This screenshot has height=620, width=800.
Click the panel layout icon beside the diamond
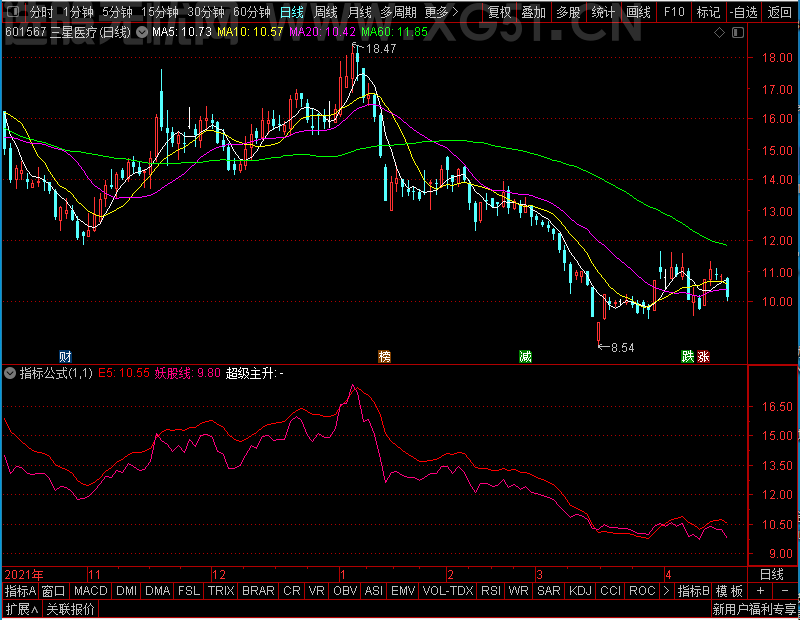pos(738,33)
